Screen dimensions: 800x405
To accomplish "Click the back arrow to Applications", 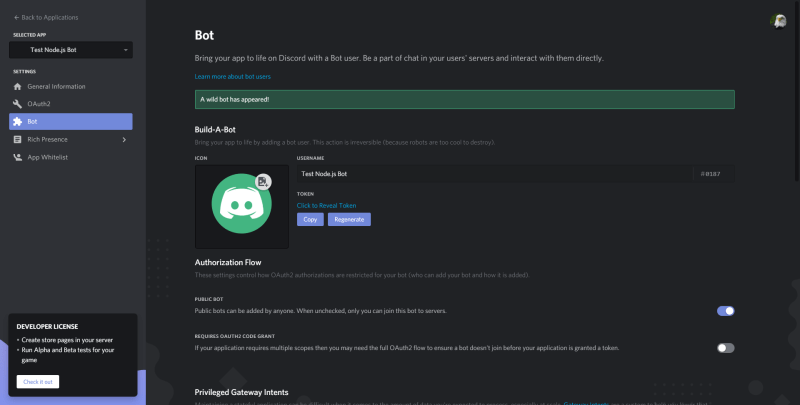I will coord(16,17).
